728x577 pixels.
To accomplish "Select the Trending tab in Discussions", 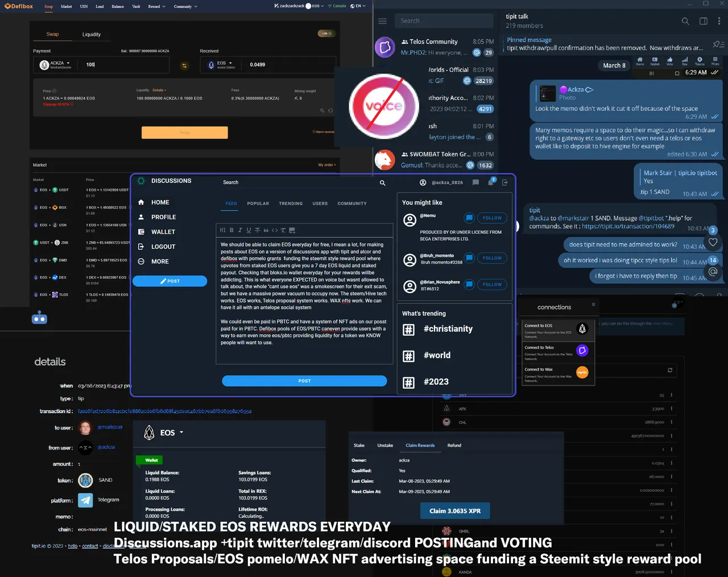I will (291, 204).
